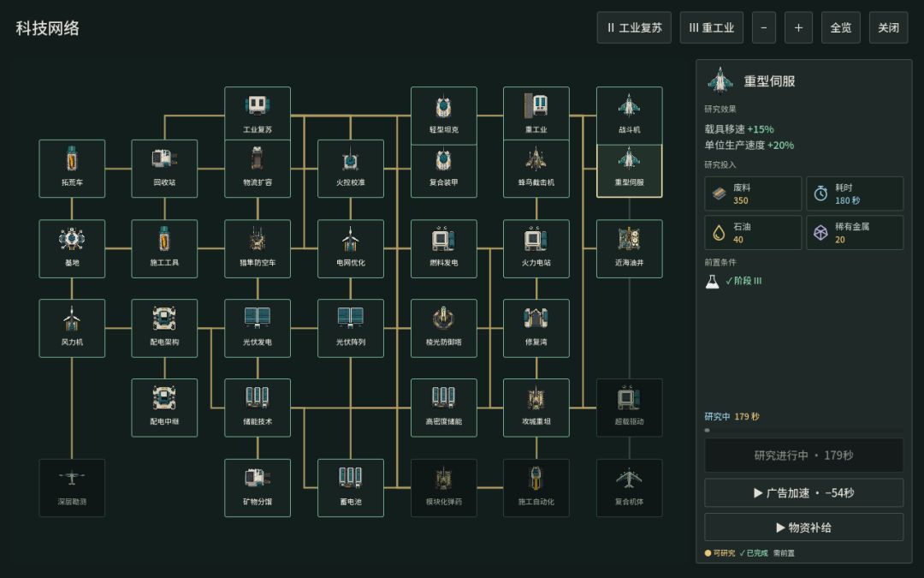The height and width of the screenshot is (578, 924).
Task: Select the 近海油井 tech node
Action: pos(630,249)
